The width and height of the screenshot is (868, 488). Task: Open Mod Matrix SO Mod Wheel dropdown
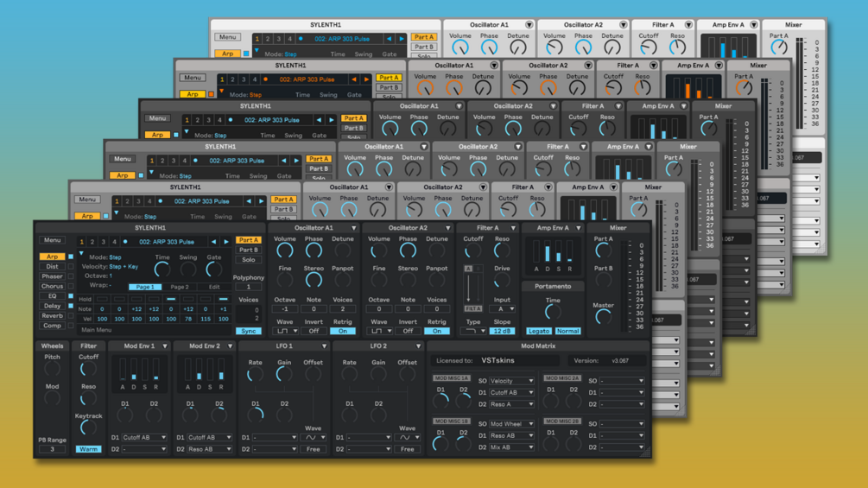pyautogui.click(x=511, y=424)
